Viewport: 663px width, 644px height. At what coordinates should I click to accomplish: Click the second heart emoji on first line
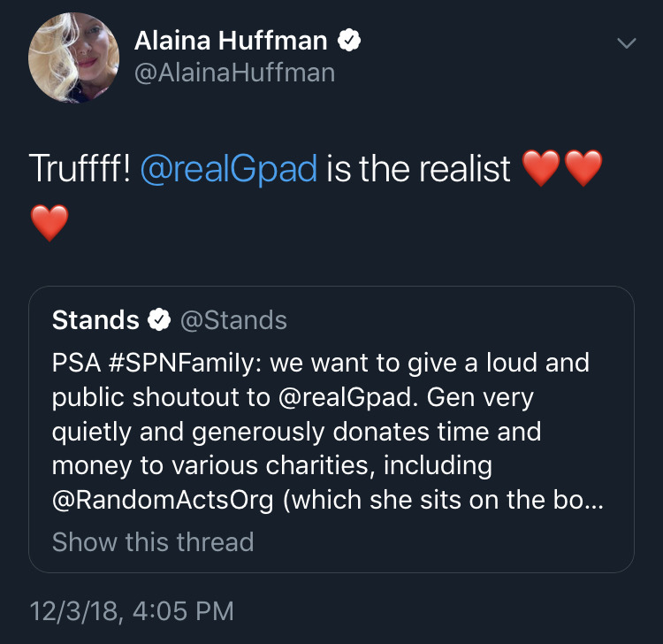[x=583, y=169]
